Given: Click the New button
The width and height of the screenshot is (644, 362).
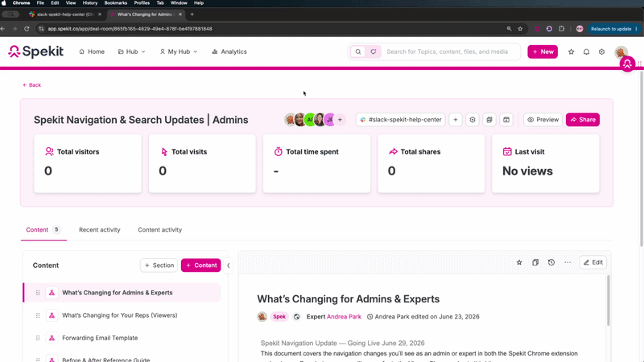Looking at the screenshot, I should (543, 51).
